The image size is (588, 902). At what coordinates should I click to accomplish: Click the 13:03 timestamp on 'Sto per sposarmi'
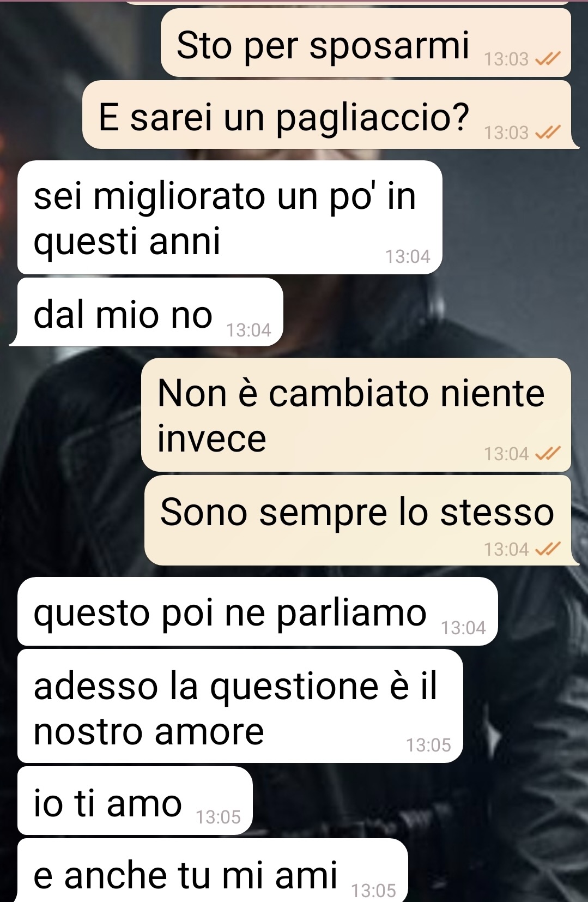(506, 59)
